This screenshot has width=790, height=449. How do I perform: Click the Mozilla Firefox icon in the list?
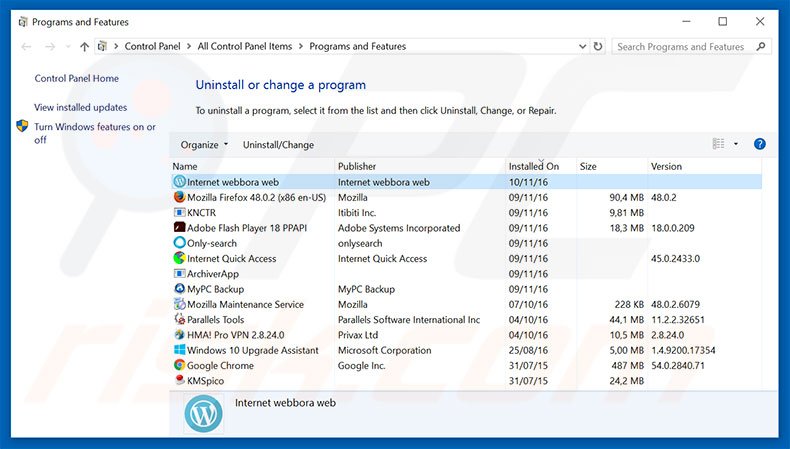coord(179,197)
